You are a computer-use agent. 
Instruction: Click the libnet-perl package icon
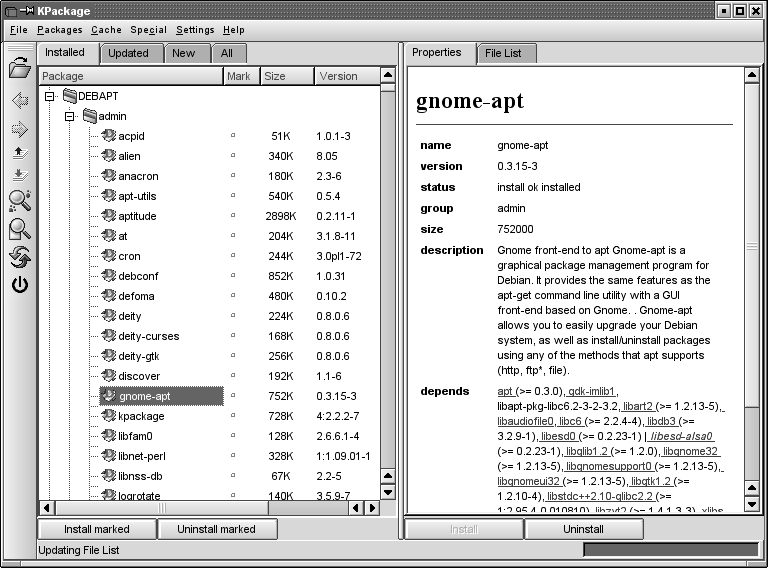pyautogui.click(x=108, y=455)
